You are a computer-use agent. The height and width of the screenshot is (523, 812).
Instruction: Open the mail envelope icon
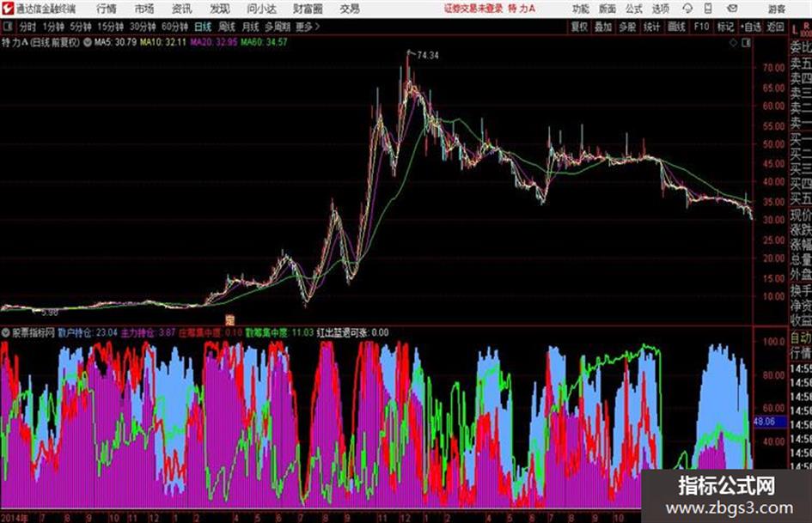[x=732, y=9]
